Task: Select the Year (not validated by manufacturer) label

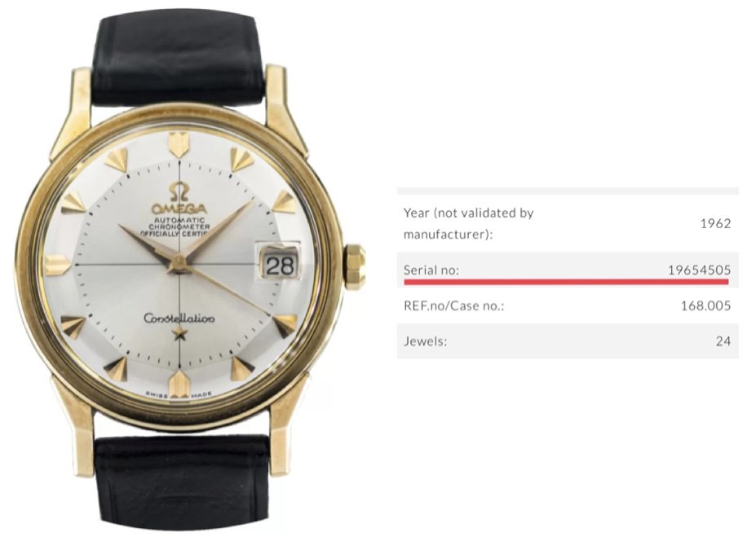Action: point(468,223)
